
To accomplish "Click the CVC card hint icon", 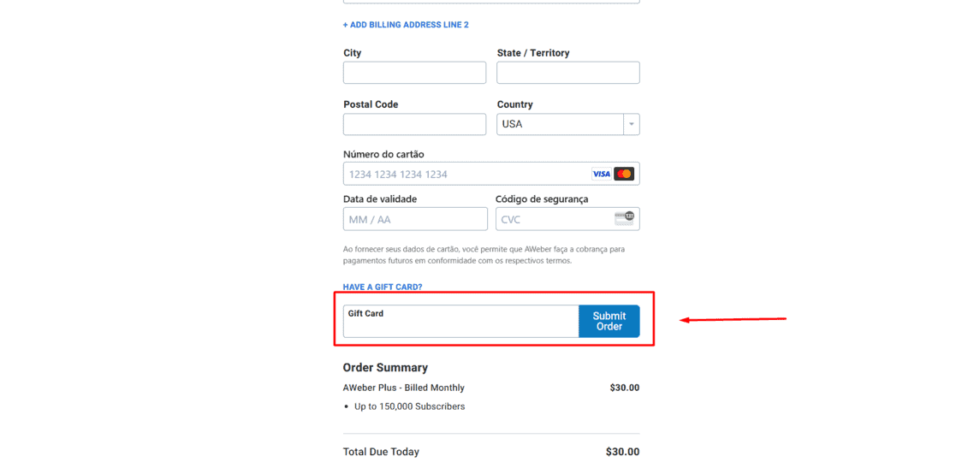I will pos(624,218).
